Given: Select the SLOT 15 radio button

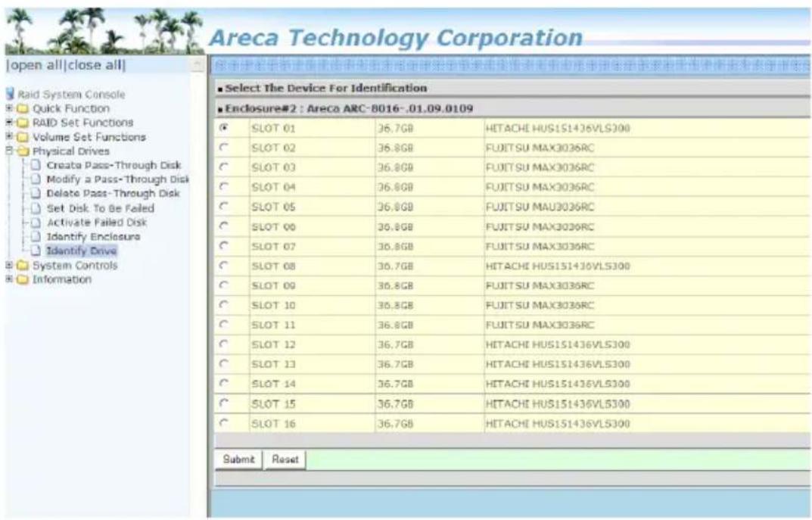Looking at the screenshot, I should pos(224,403).
